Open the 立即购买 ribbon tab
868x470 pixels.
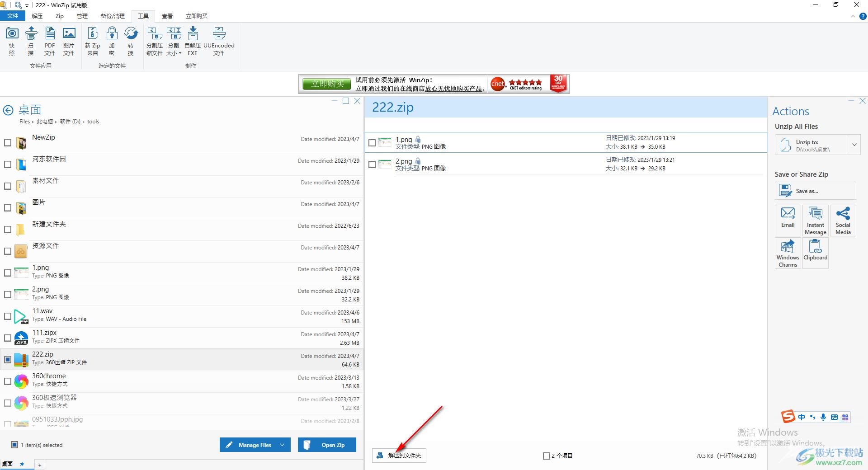tap(197, 16)
